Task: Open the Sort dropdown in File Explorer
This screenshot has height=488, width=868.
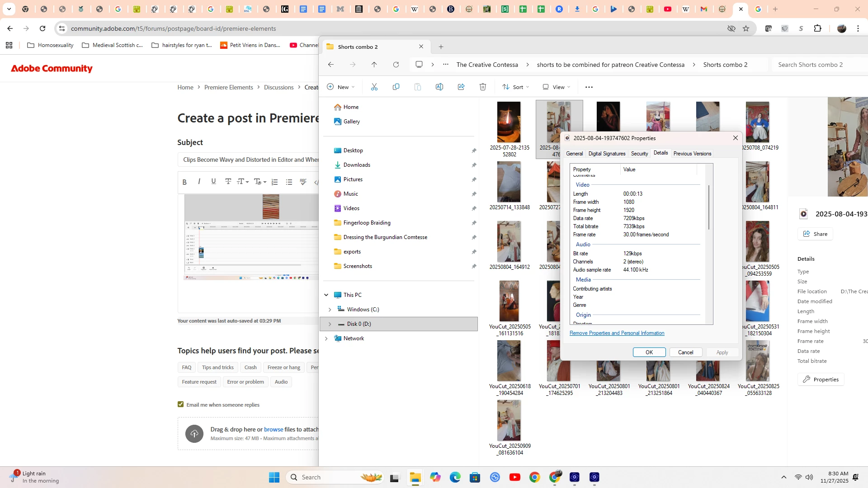Action: click(x=515, y=87)
